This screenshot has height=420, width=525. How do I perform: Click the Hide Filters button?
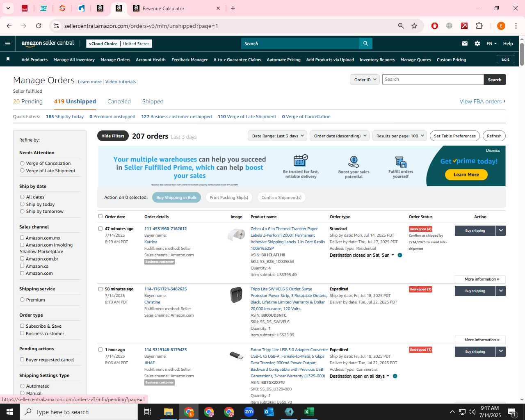coord(113,136)
